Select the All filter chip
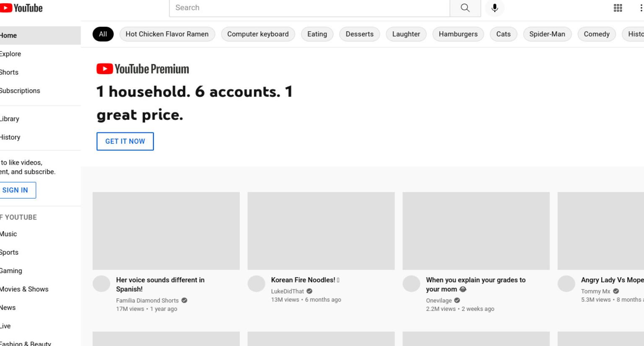This screenshot has height=346, width=644. pos(103,34)
